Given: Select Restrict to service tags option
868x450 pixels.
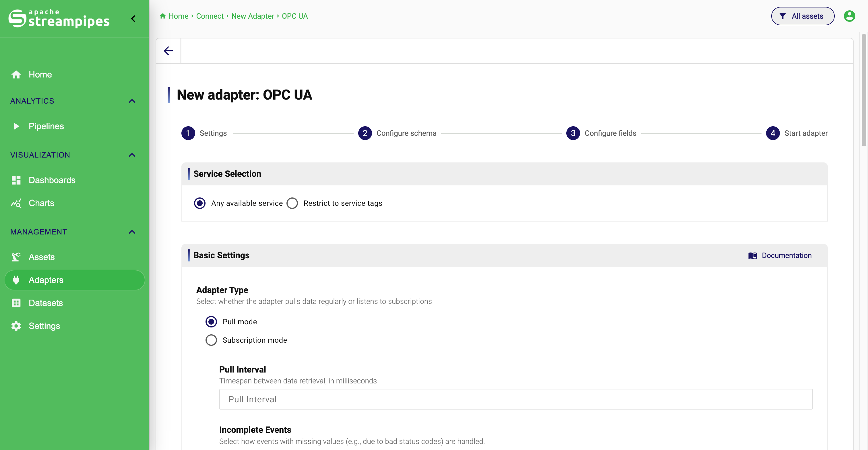Looking at the screenshot, I should pos(292,203).
